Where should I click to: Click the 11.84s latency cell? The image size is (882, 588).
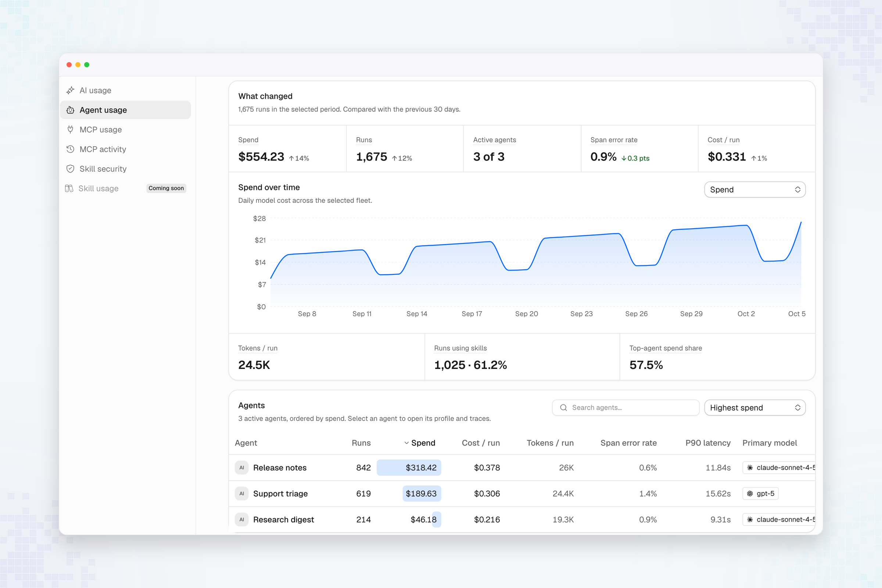point(718,467)
